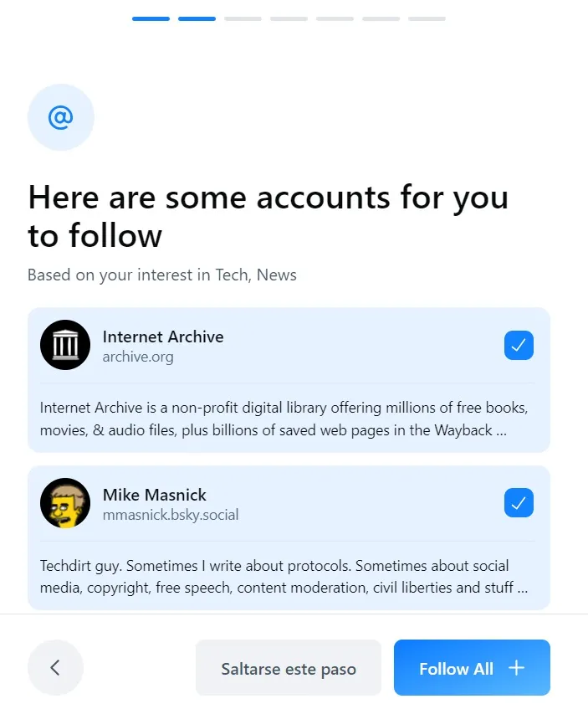Screen dimensions: 588x704
Task: Click the blue @ icon circle
Action: 60,117
